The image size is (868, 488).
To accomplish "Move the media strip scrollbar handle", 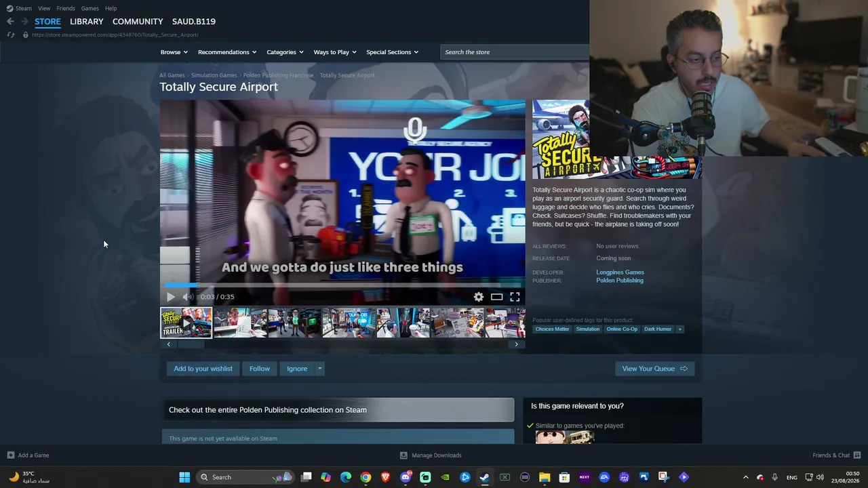I will 191,344.
